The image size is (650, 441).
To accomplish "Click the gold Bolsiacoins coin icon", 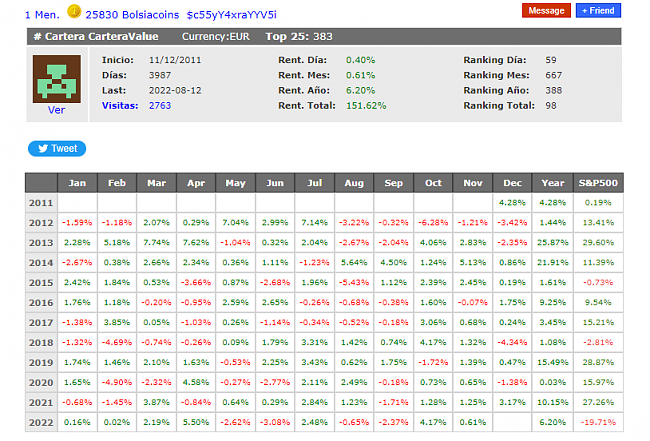I will click(x=74, y=12).
